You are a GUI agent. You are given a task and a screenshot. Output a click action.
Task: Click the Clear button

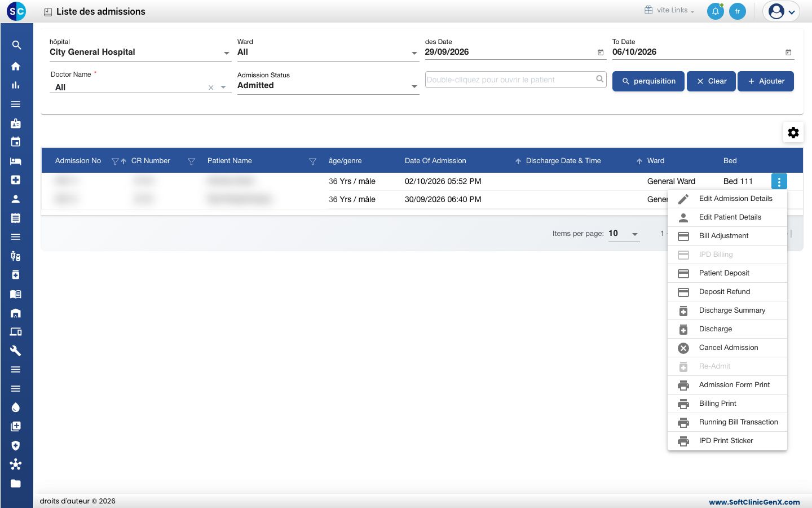coord(711,81)
